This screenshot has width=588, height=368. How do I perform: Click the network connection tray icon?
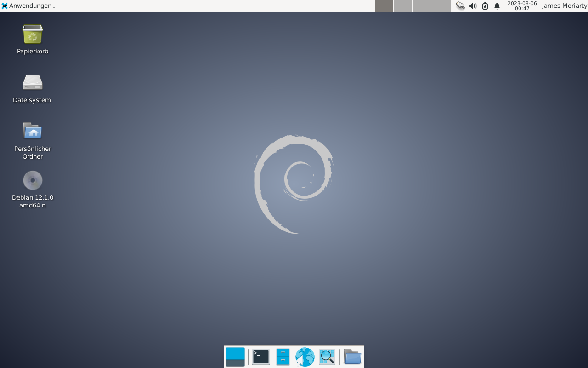tap(460, 6)
